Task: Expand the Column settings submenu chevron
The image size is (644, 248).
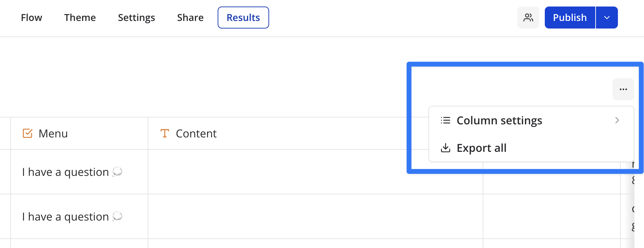Action: (x=617, y=120)
